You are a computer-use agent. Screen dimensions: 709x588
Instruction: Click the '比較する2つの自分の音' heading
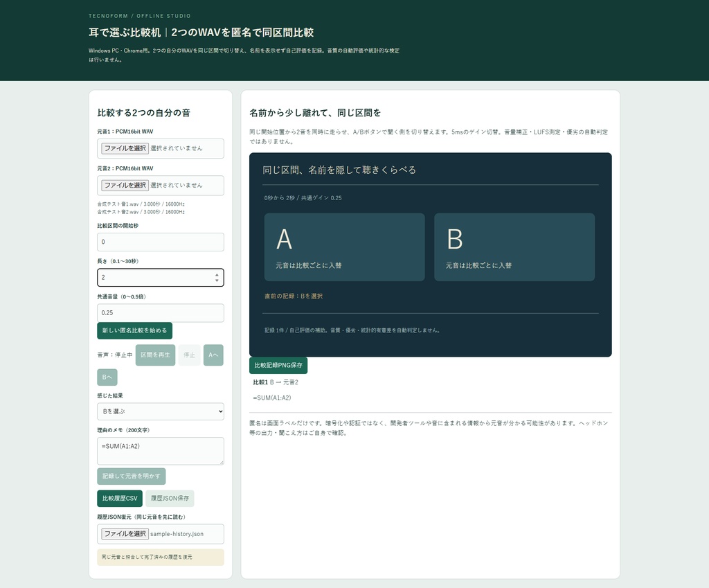tap(144, 113)
